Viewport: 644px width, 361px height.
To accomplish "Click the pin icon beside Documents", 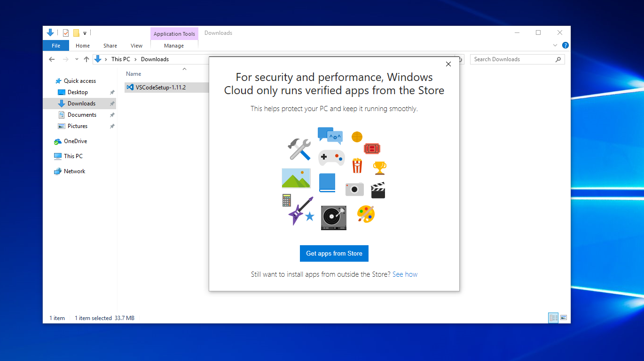I will (112, 115).
